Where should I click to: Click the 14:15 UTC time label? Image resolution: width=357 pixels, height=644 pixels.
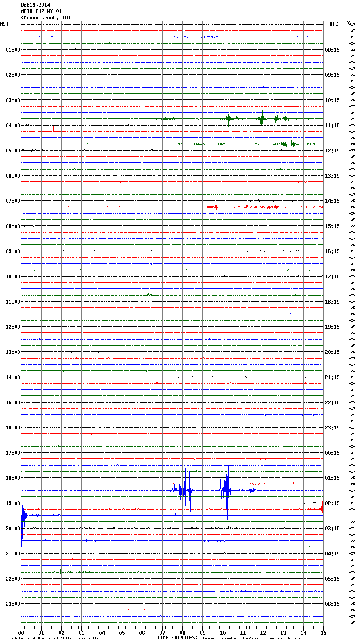[x=332, y=201]
